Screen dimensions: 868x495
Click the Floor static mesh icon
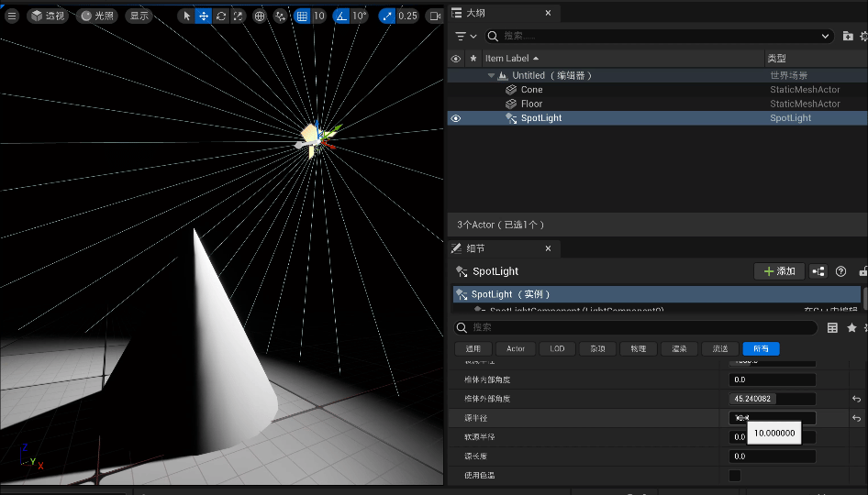pos(511,104)
